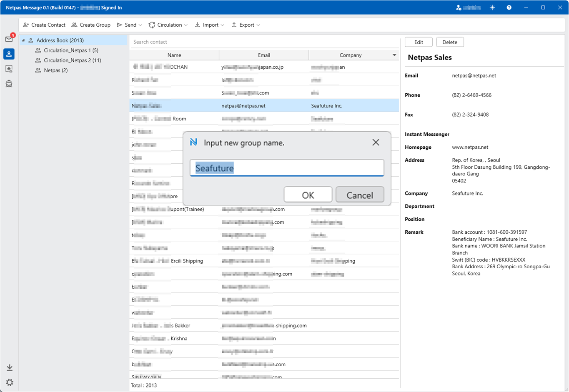Click the Edit button
This screenshot has width=569, height=392.
point(419,42)
